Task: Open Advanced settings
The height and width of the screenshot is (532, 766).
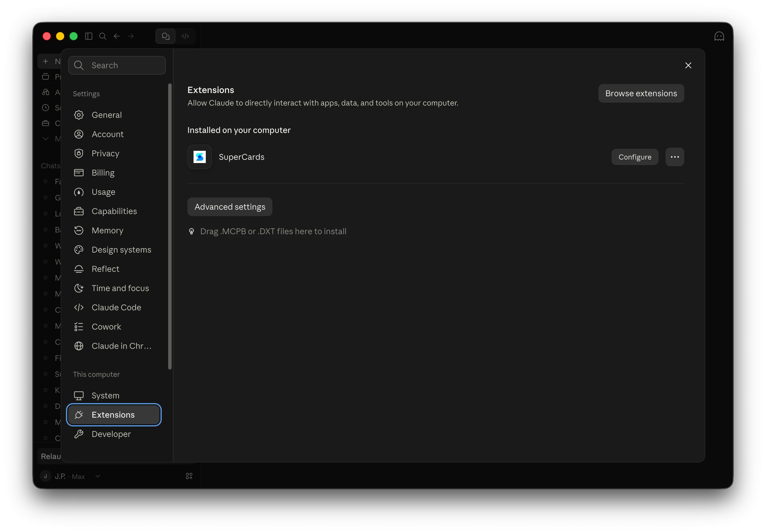Action: (x=230, y=207)
